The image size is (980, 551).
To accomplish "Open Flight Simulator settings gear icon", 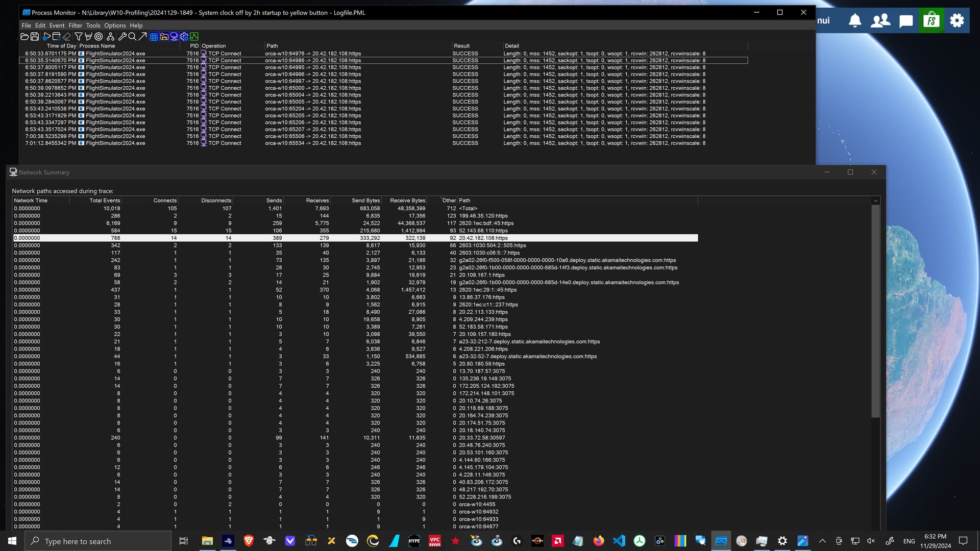I will [957, 20].
